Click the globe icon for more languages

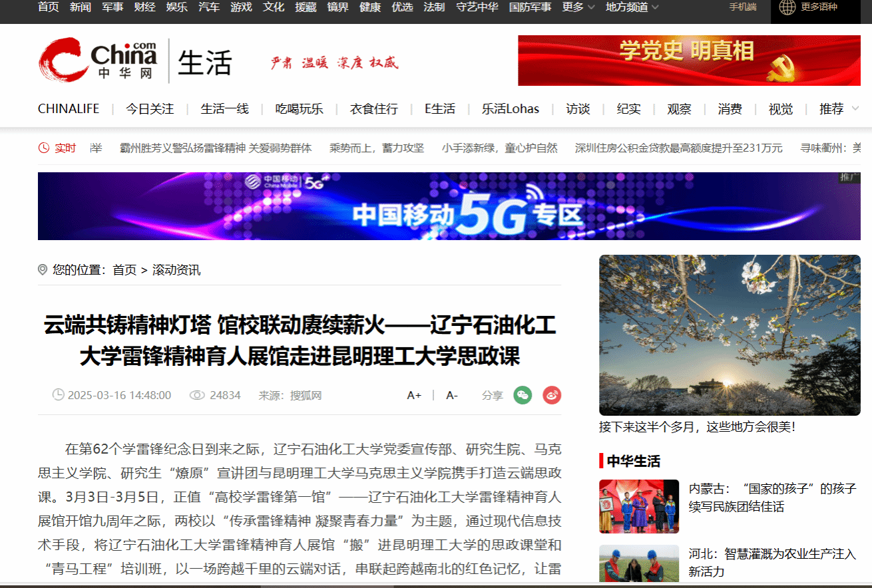[x=787, y=7]
